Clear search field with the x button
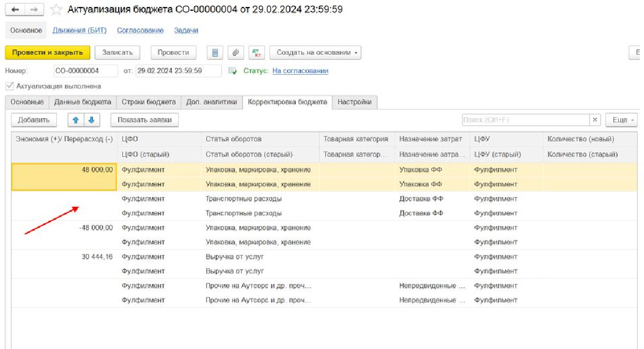The width and height of the screenshot is (644, 349). [595, 120]
